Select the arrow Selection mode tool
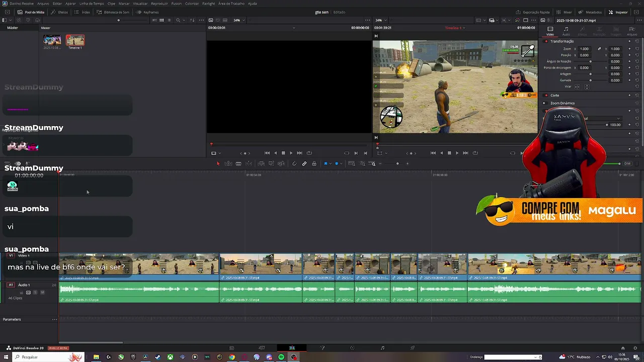 click(218, 163)
